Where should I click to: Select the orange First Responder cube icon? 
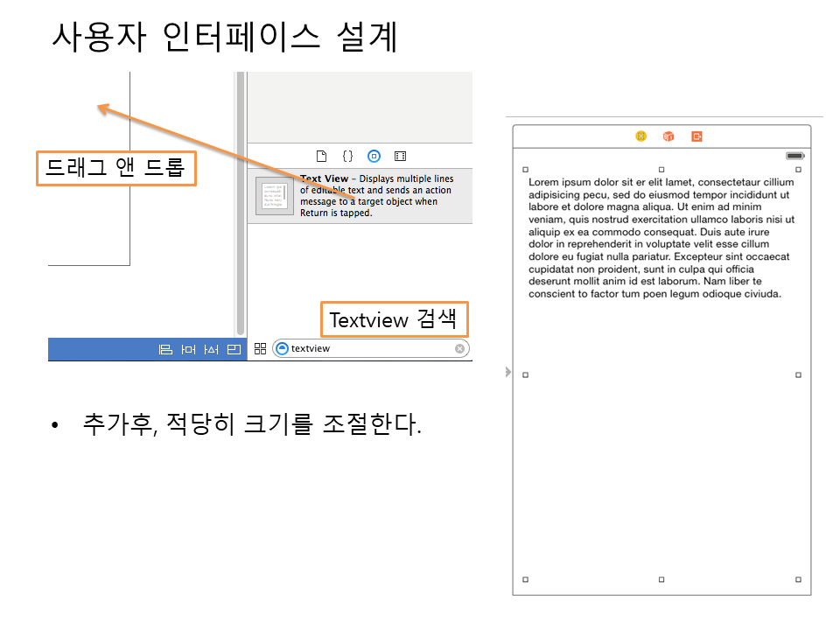coord(668,136)
